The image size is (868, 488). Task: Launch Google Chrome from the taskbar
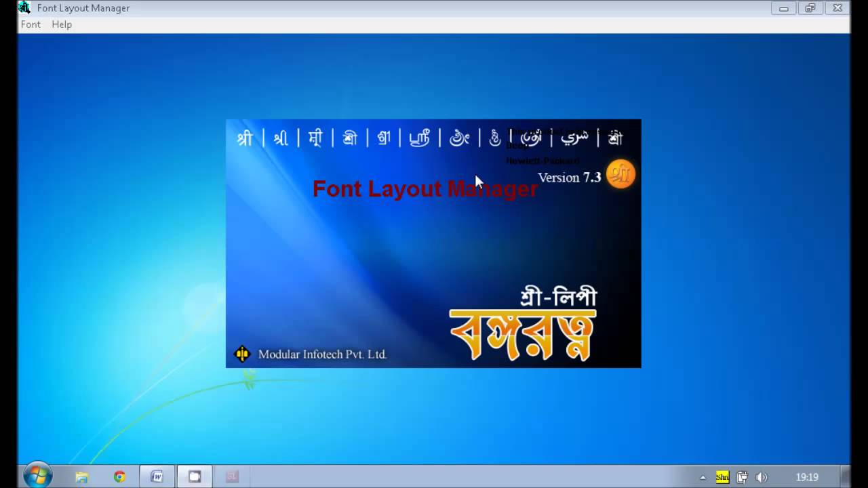(x=119, y=477)
